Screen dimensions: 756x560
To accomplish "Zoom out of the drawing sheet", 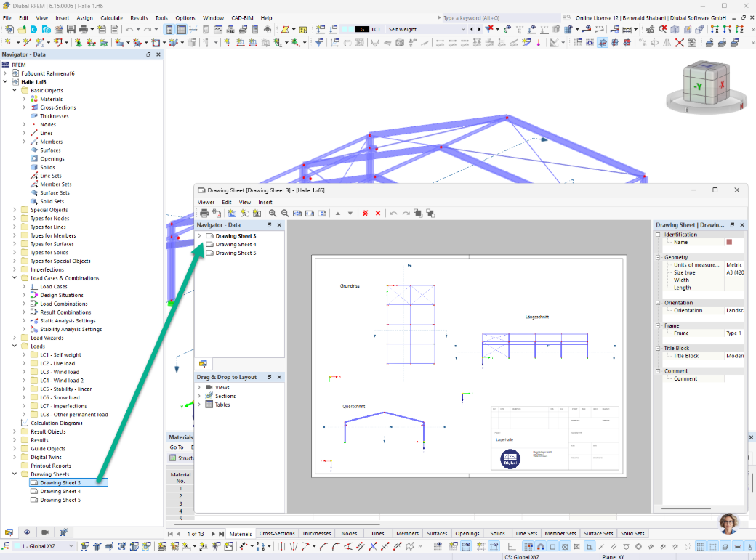I will [x=285, y=213].
